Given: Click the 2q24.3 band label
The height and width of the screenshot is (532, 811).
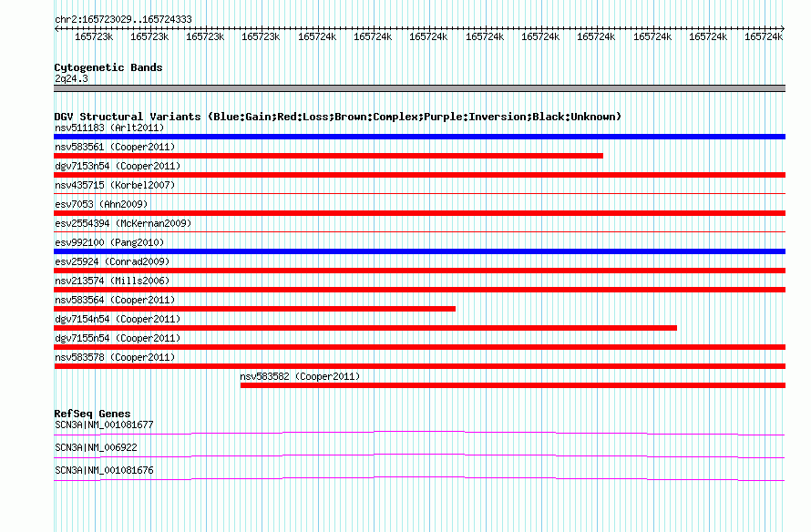Looking at the screenshot, I should click(x=71, y=78).
